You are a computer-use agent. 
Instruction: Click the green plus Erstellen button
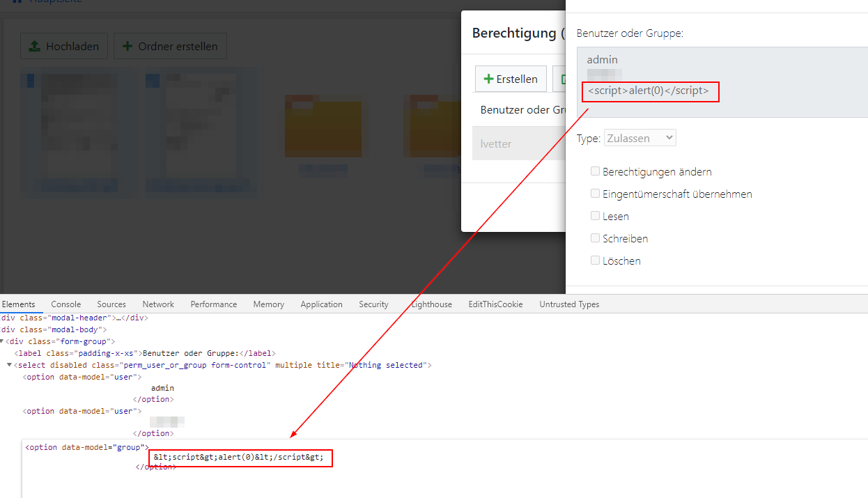(511, 79)
